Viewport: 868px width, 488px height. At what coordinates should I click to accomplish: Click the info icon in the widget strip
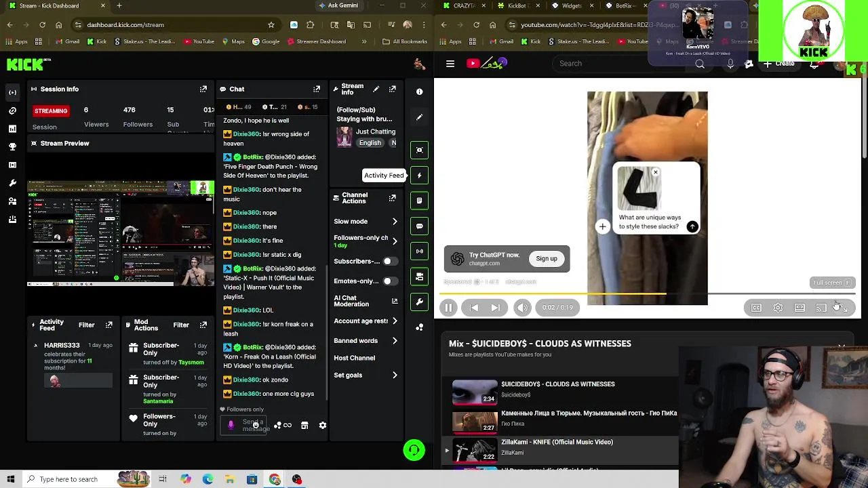pyautogui.click(x=419, y=91)
